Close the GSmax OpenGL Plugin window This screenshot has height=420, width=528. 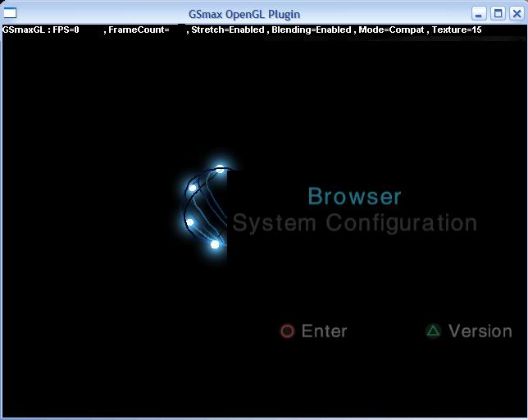pos(517,14)
